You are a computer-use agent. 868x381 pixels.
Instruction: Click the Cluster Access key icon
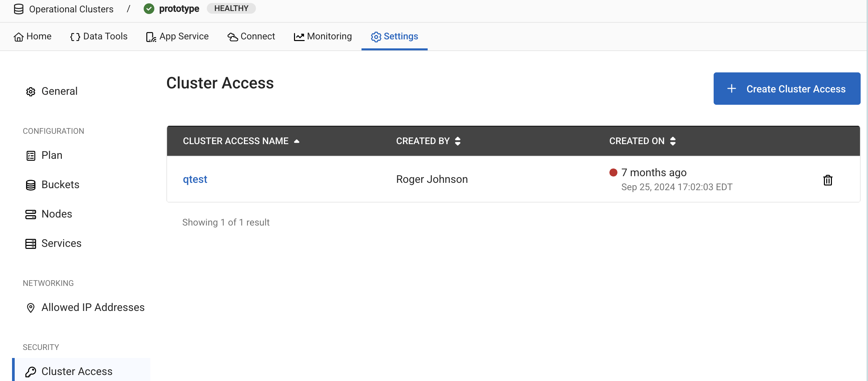point(31,372)
